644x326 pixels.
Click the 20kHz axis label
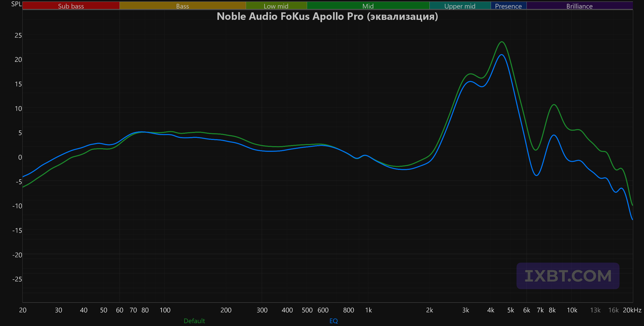(x=632, y=310)
